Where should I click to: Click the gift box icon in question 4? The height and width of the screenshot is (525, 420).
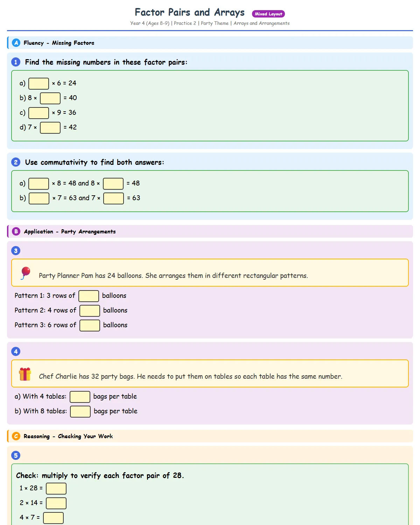[x=25, y=374]
